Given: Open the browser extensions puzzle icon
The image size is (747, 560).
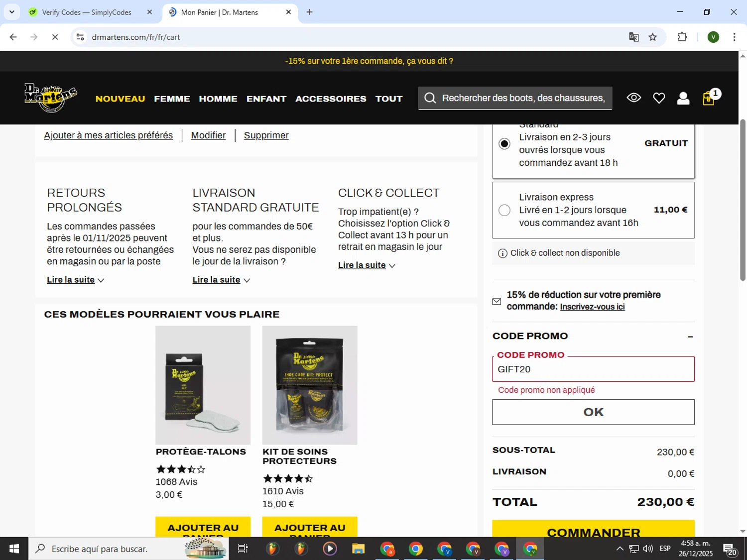Looking at the screenshot, I should tap(682, 37).
